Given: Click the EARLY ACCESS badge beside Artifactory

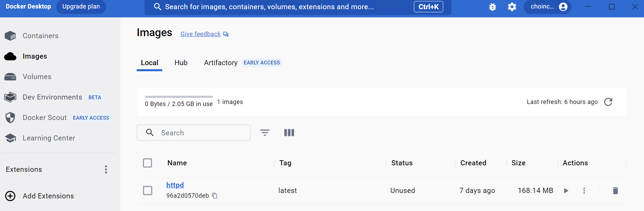Looking at the screenshot, I should pos(262,63).
